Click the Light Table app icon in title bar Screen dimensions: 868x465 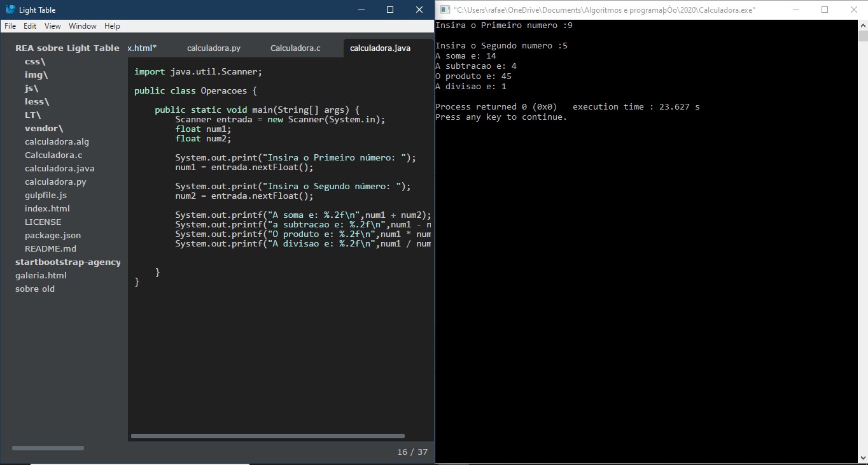click(x=10, y=10)
